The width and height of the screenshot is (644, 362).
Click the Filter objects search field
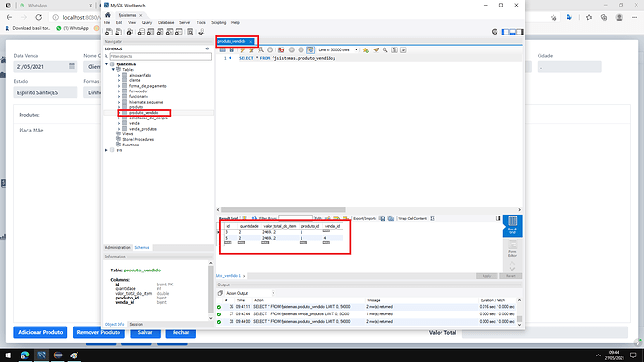(x=161, y=56)
